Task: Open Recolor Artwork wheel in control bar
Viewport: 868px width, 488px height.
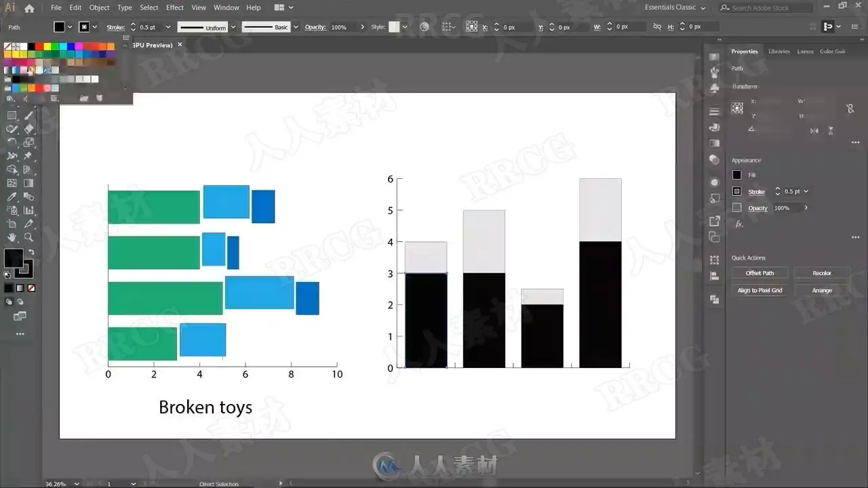Action: [x=425, y=27]
